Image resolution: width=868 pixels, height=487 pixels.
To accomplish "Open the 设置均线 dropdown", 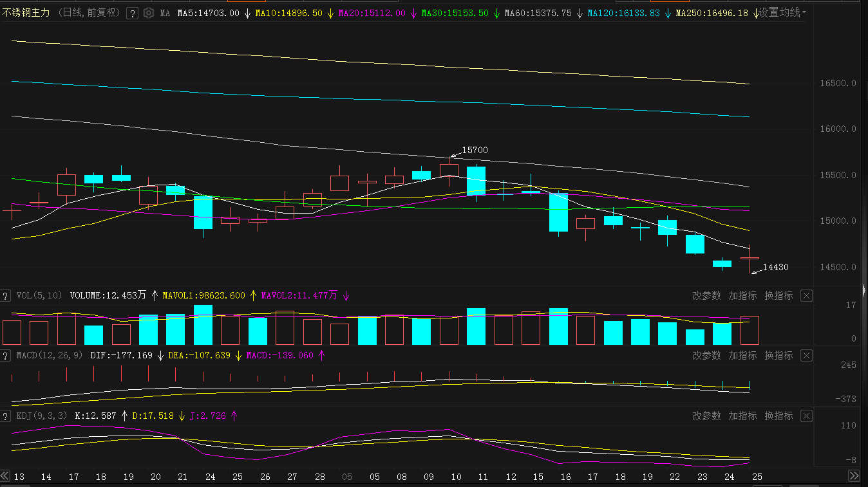I will click(x=782, y=13).
